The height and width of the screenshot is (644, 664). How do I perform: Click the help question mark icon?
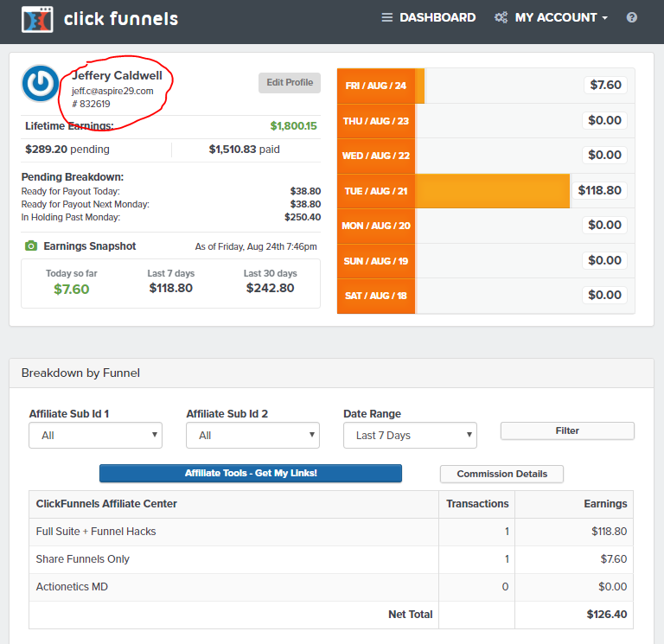[x=632, y=17]
